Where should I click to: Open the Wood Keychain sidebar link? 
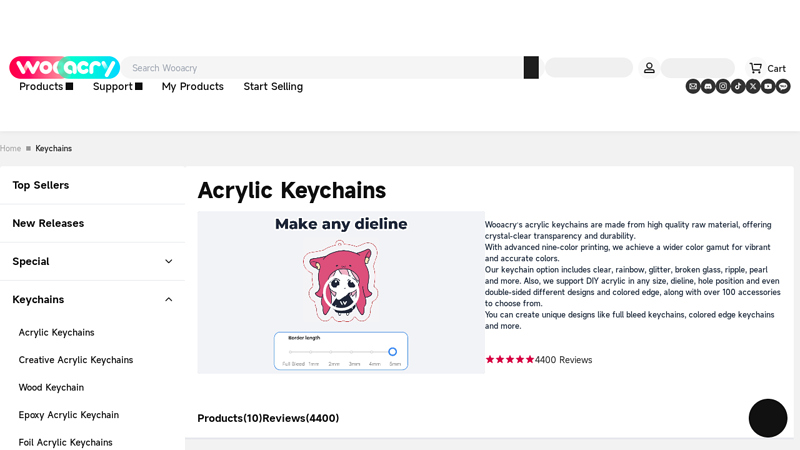51,387
